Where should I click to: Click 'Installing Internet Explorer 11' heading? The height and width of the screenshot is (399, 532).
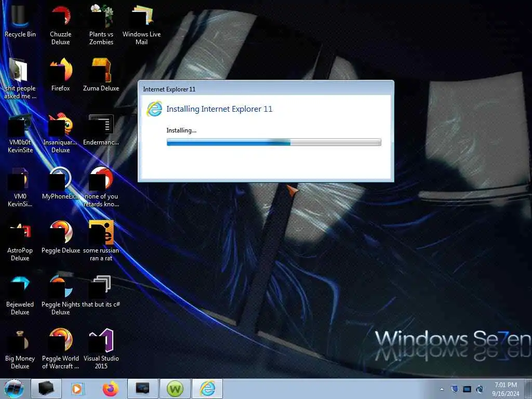219,109
